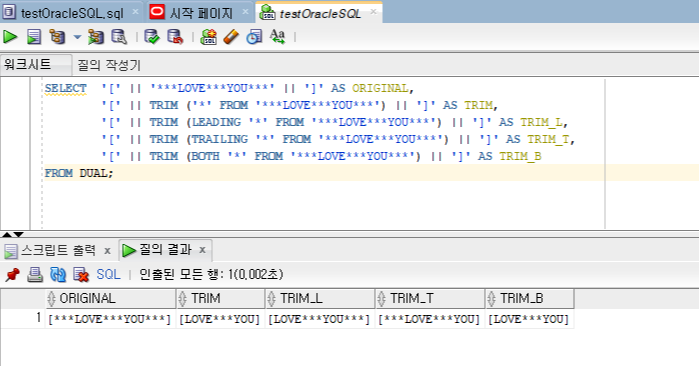This screenshot has height=366, width=699.
Task: Click the SQL History icon
Action: click(x=255, y=37)
